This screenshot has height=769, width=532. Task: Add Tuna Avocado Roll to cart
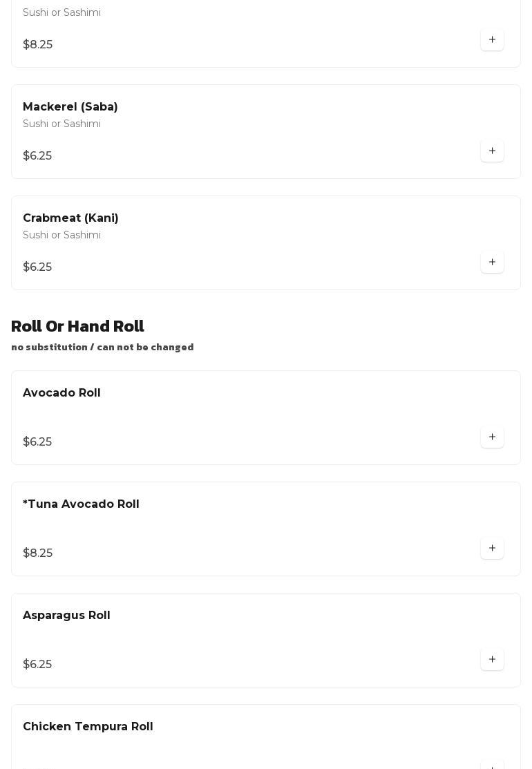point(492,549)
